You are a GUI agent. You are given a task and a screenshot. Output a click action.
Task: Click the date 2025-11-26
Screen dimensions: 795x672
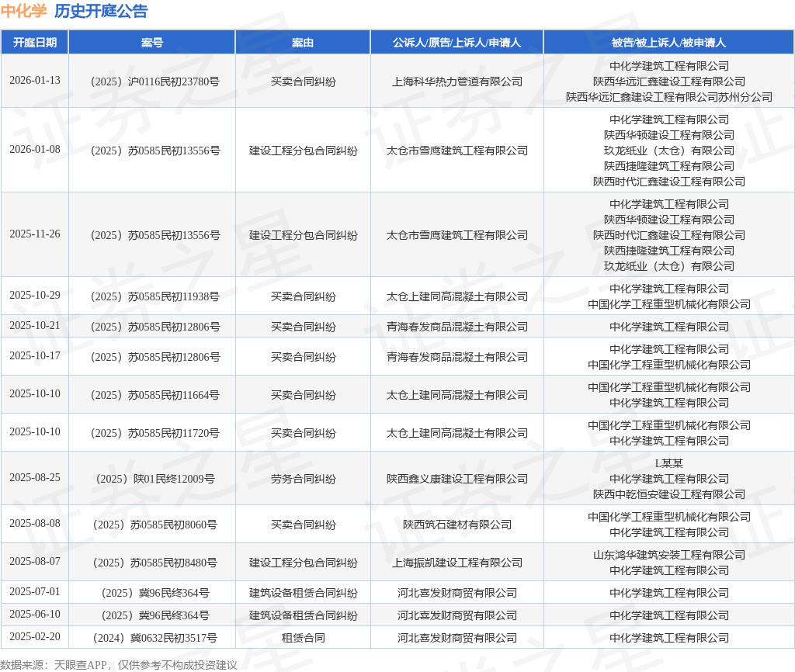pos(34,234)
